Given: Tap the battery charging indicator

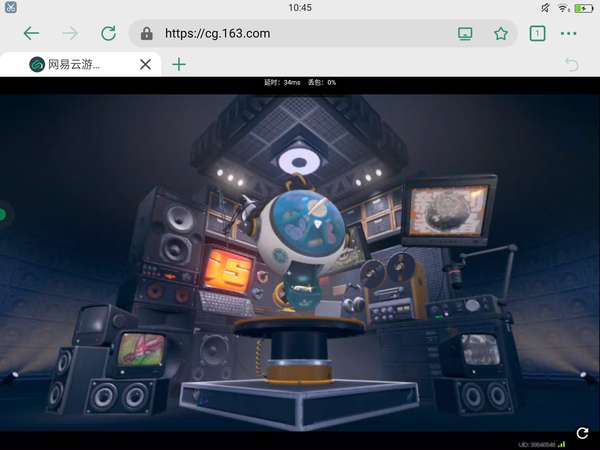Looking at the screenshot, I should tap(584, 8).
